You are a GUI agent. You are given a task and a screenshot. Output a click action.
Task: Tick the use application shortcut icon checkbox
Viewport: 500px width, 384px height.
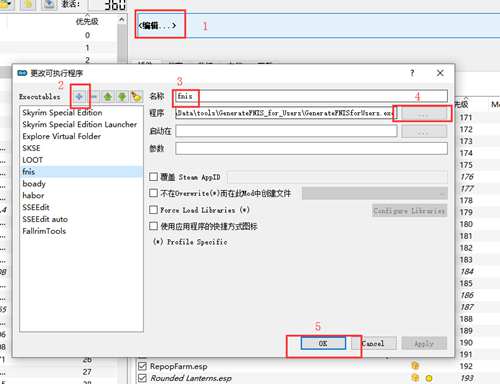click(153, 226)
